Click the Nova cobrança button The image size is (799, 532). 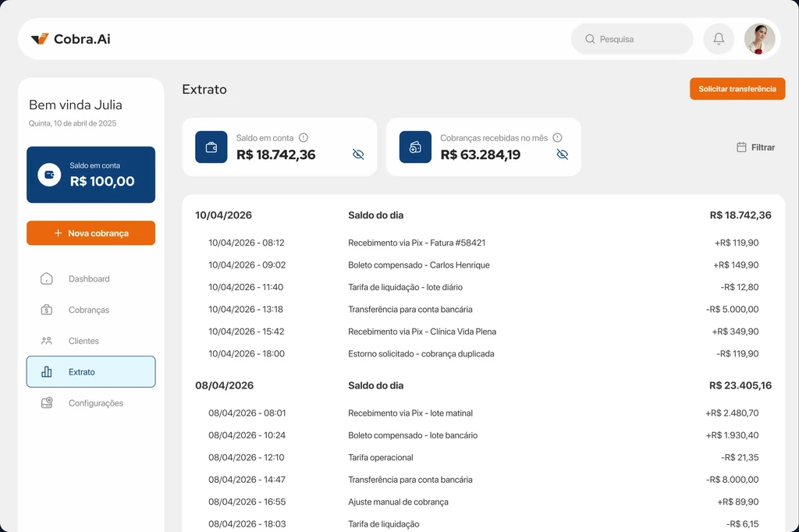[91, 233]
